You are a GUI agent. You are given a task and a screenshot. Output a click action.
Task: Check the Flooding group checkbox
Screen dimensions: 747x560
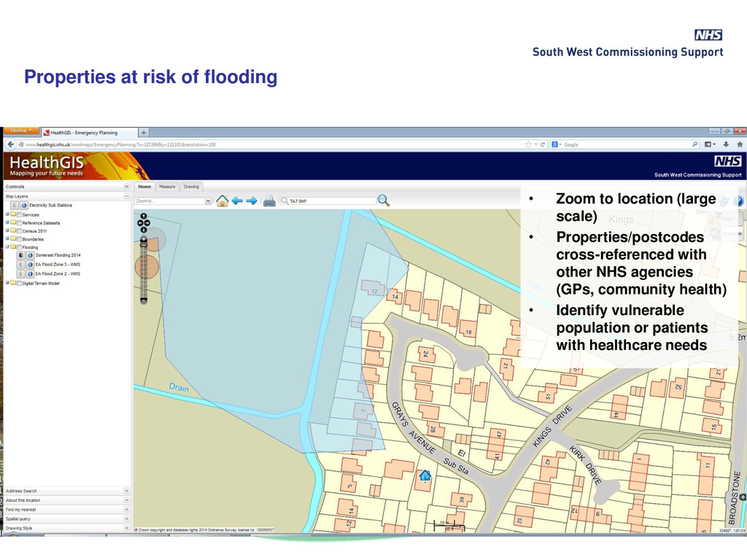click(19, 247)
